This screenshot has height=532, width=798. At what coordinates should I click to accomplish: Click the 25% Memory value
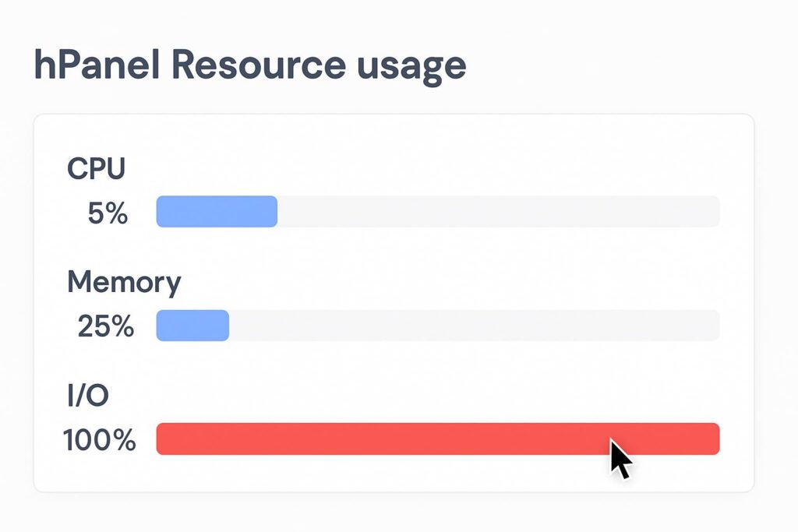(107, 327)
